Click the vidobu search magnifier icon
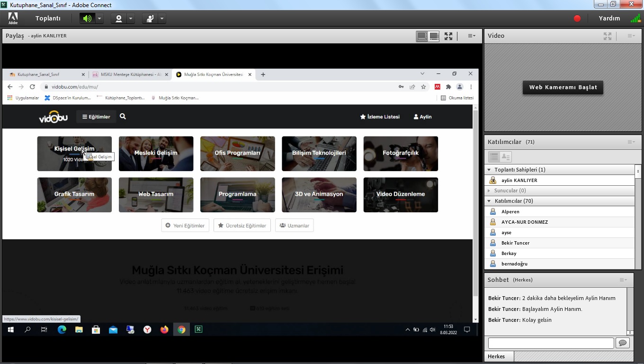 [x=123, y=116]
